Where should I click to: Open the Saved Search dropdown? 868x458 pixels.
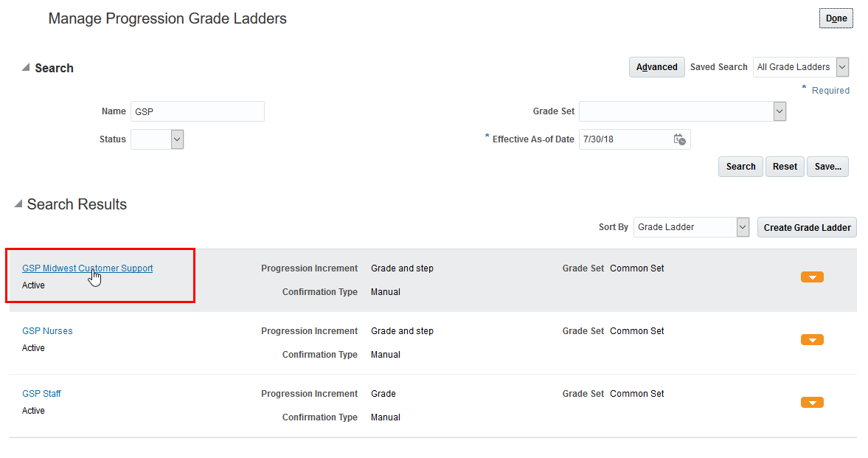842,67
